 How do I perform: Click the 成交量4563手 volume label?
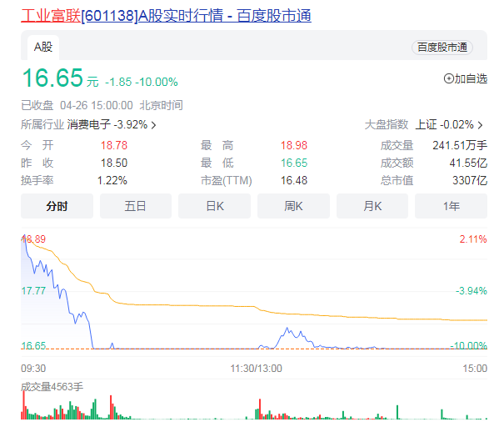[x=52, y=386]
